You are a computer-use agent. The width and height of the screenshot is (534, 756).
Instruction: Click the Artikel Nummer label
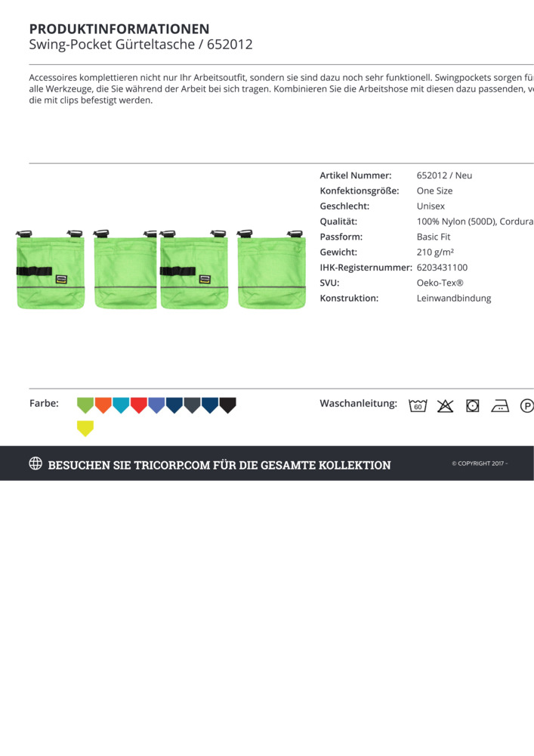(355, 175)
